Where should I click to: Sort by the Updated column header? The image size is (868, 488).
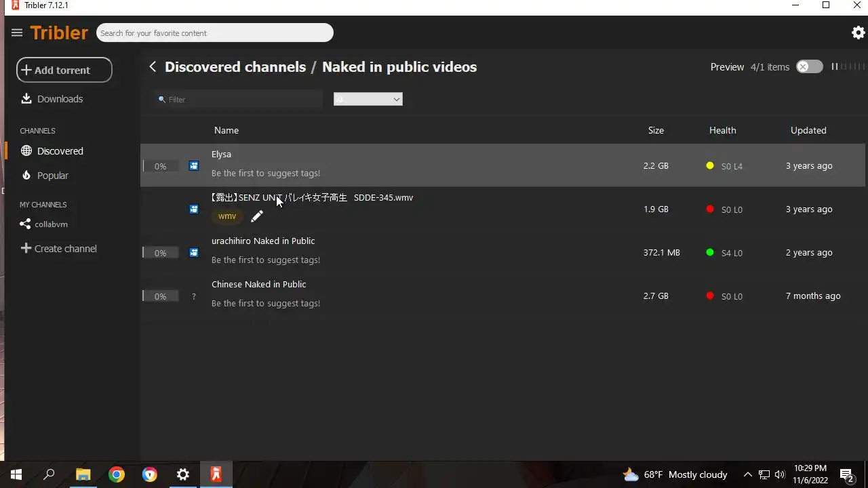(x=808, y=130)
